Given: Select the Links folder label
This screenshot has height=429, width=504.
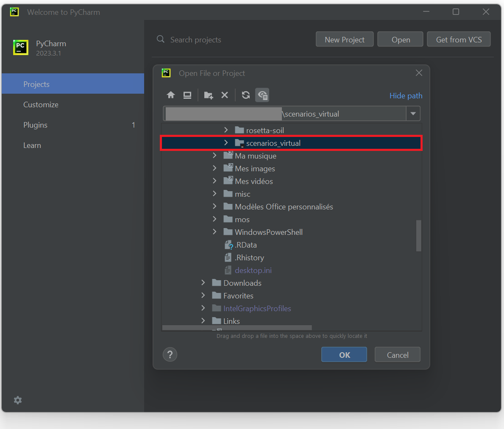Looking at the screenshot, I should pyautogui.click(x=231, y=321).
